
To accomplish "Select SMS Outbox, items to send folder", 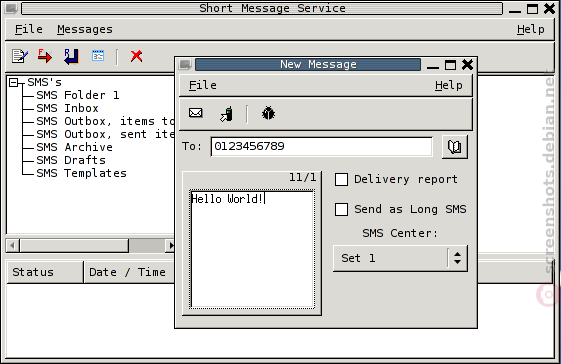I will (105, 121).
